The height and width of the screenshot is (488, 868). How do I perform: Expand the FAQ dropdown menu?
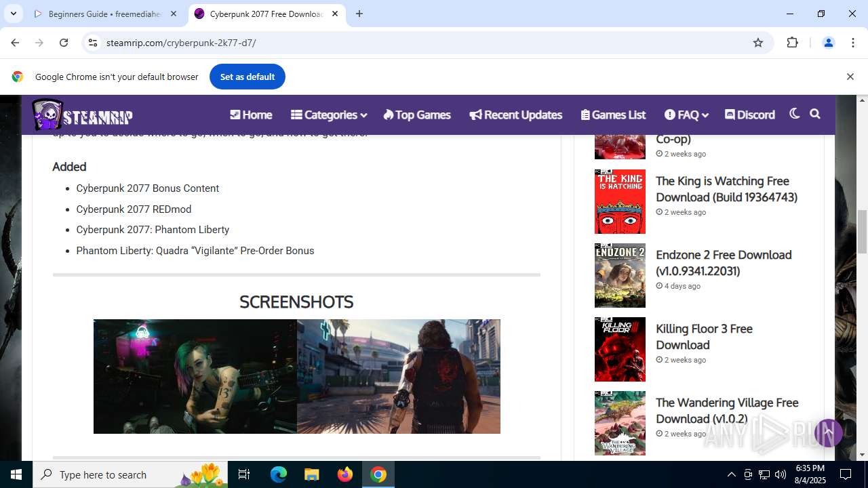click(686, 115)
